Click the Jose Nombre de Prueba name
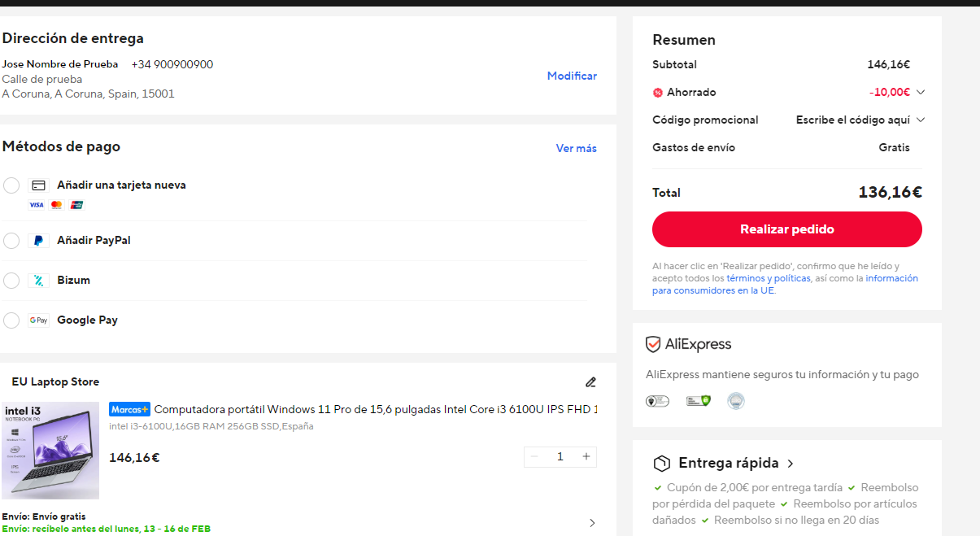 [x=60, y=65]
